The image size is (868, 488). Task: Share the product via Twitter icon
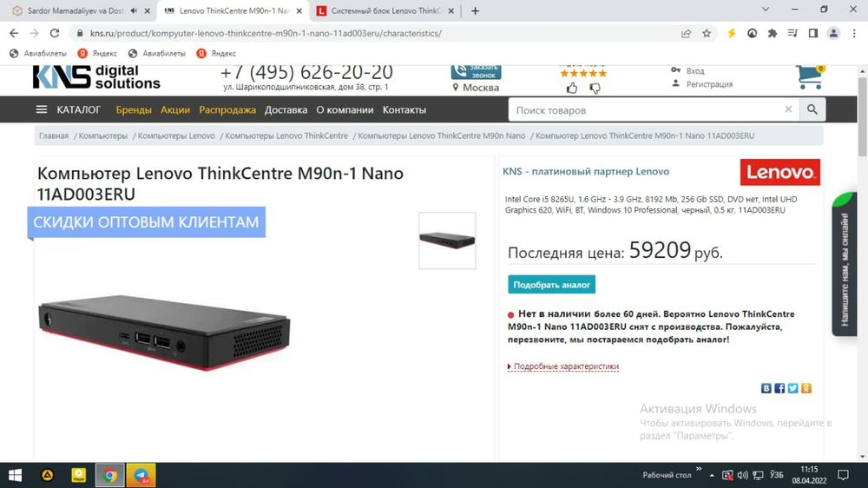[x=792, y=388]
